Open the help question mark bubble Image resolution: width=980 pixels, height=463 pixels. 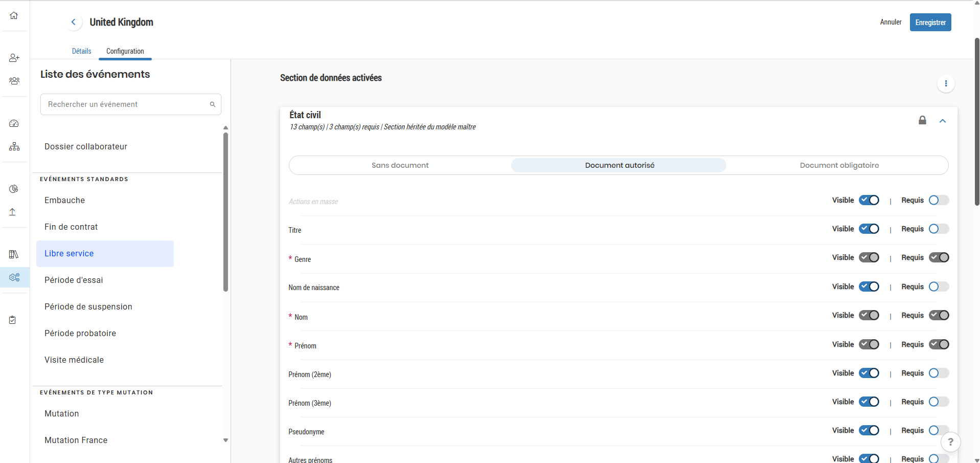(x=951, y=442)
